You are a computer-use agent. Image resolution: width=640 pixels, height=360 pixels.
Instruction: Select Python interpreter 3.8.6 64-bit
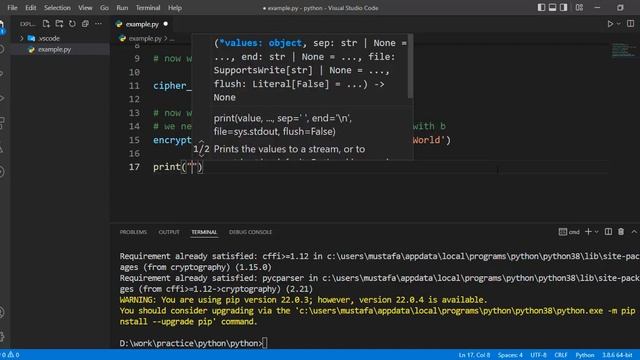[617, 355]
